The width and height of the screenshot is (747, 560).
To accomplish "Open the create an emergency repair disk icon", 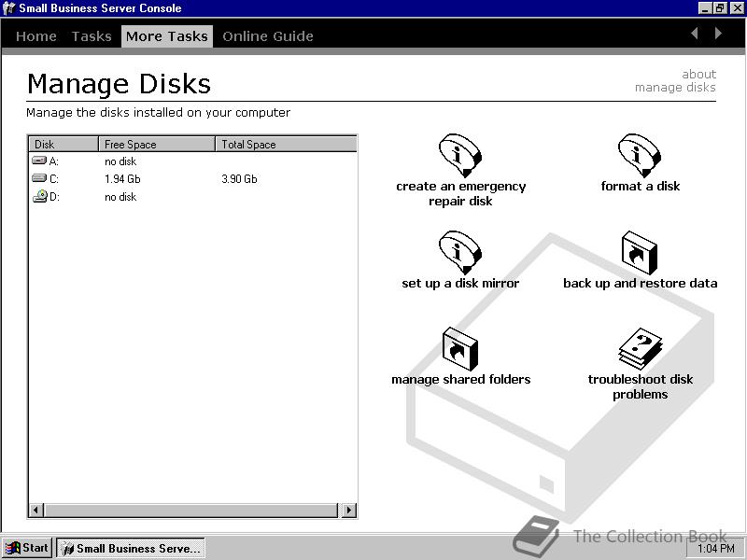I will pos(460,156).
